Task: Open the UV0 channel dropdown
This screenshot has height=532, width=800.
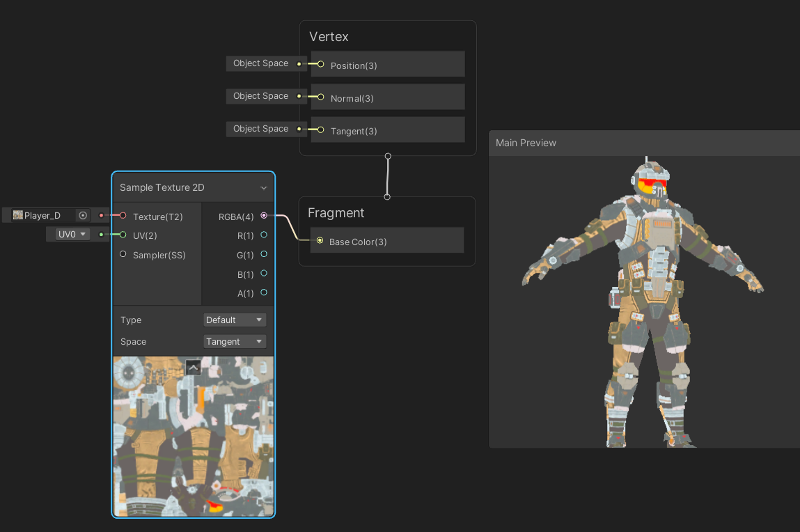Action: pos(72,234)
